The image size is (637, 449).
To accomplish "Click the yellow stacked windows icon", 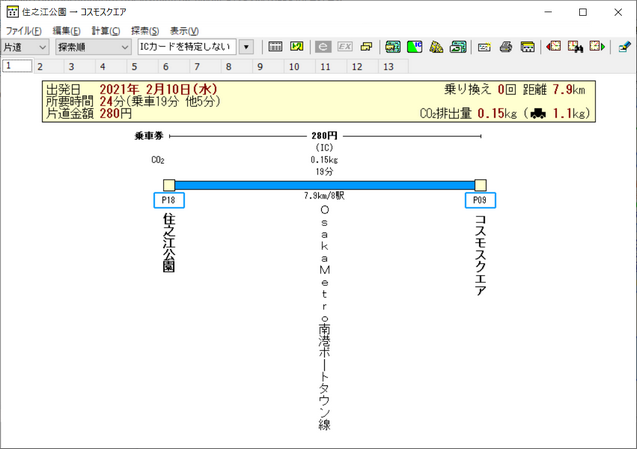I will click(366, 47).
